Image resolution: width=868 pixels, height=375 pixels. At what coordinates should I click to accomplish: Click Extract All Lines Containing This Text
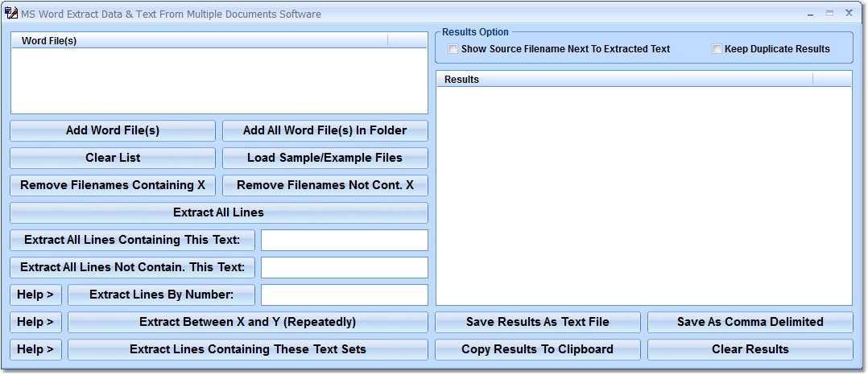132,240
